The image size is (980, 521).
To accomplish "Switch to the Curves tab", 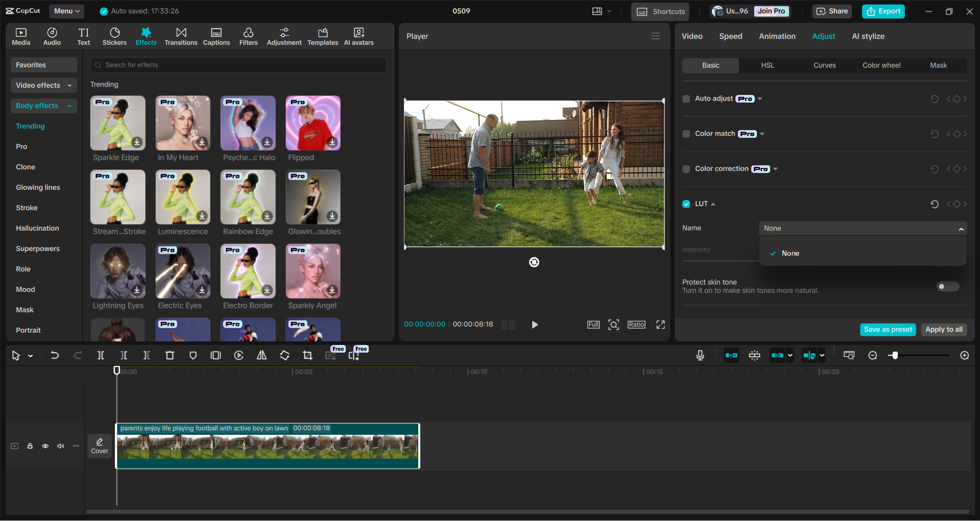I will [x=825, y=65].
